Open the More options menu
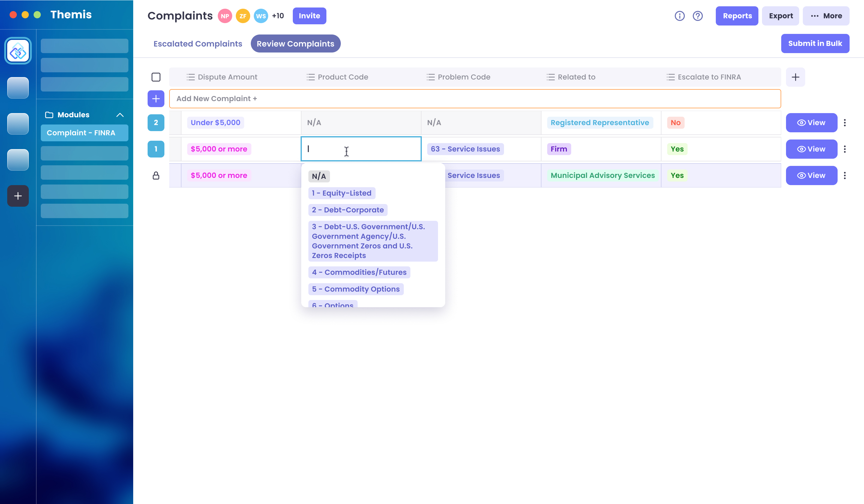864x504 pixels. pos(826,16)
